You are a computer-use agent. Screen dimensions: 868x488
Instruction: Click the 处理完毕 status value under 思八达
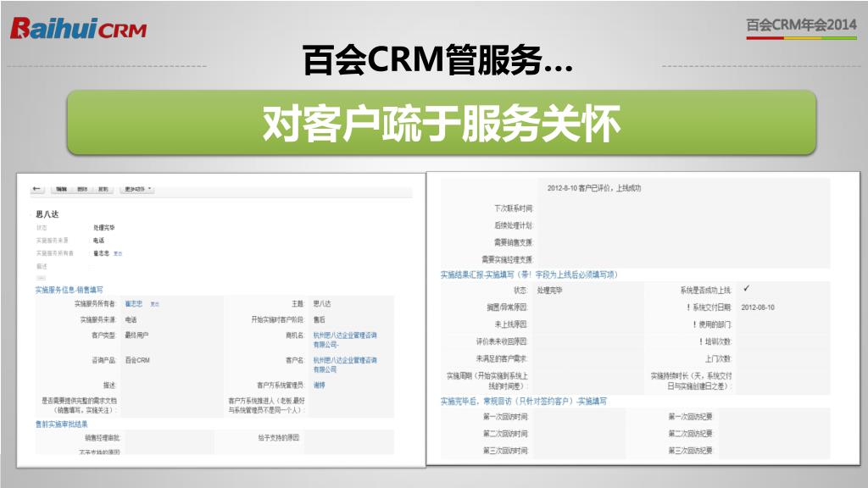click(x=104, y=228)
